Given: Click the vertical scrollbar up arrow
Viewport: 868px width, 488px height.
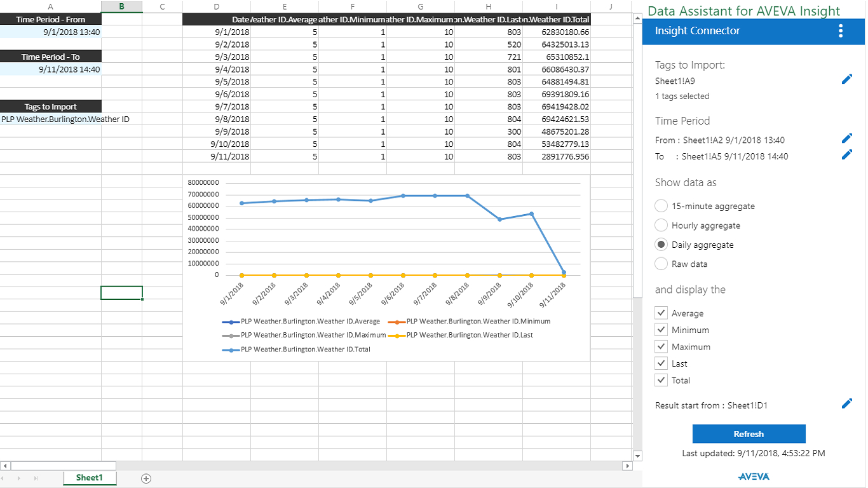Looking at the screenshot, I should [x=638, y=18].
